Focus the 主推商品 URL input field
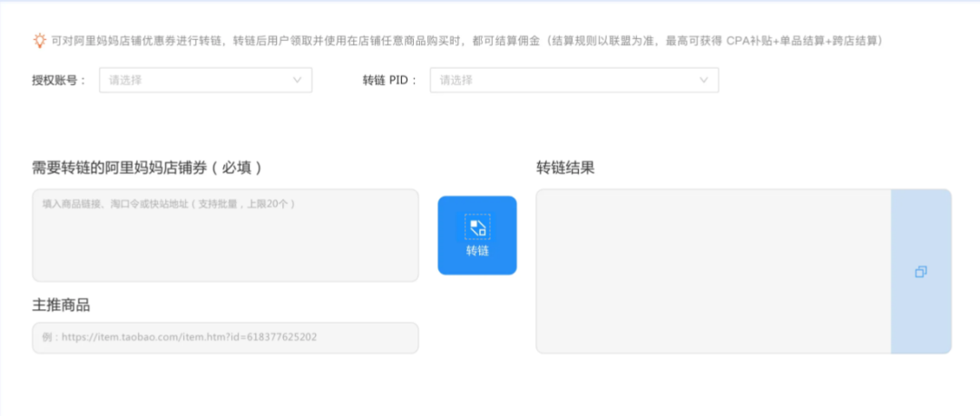This screenshot has height=416, width=980. [x=226, y=337]
